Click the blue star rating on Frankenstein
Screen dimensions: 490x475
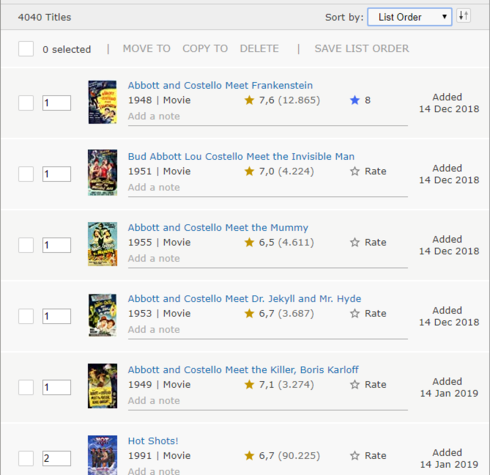coord(360,100)
